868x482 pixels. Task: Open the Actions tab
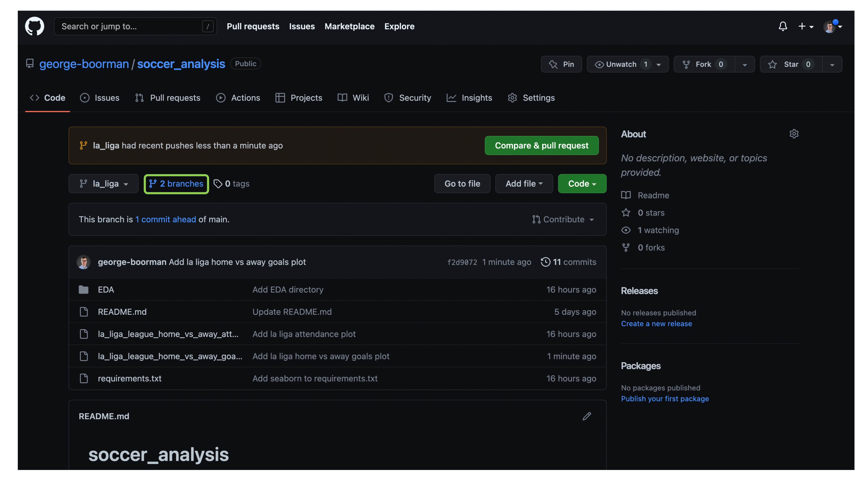pos(238,98)
